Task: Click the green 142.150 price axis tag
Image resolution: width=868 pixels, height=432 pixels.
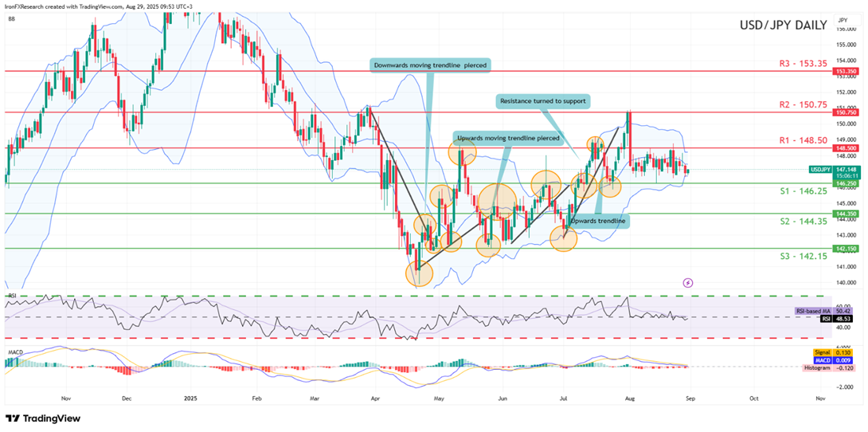Action: pos(844,249)
